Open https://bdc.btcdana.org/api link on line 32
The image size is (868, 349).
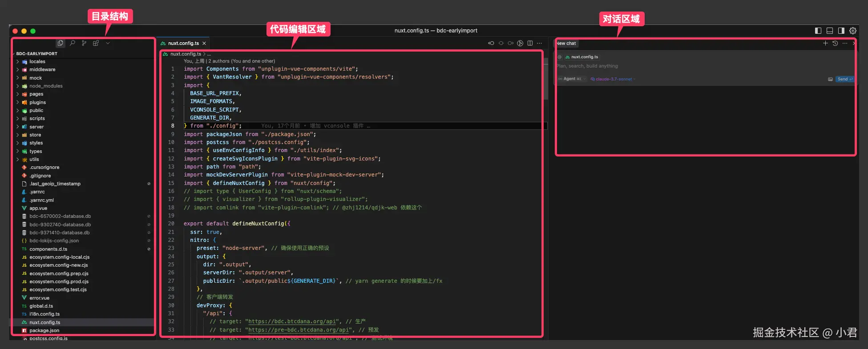pos(292,321)
